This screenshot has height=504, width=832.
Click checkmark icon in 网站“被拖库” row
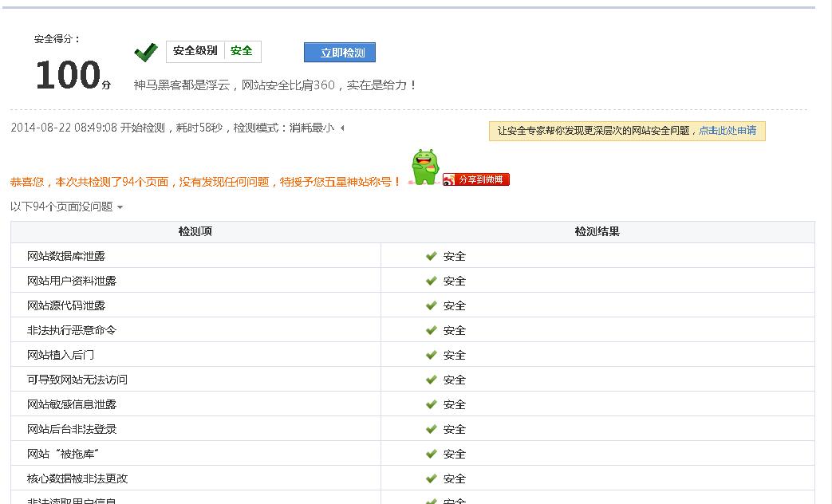pyautogui.click(x=432, y=454)
